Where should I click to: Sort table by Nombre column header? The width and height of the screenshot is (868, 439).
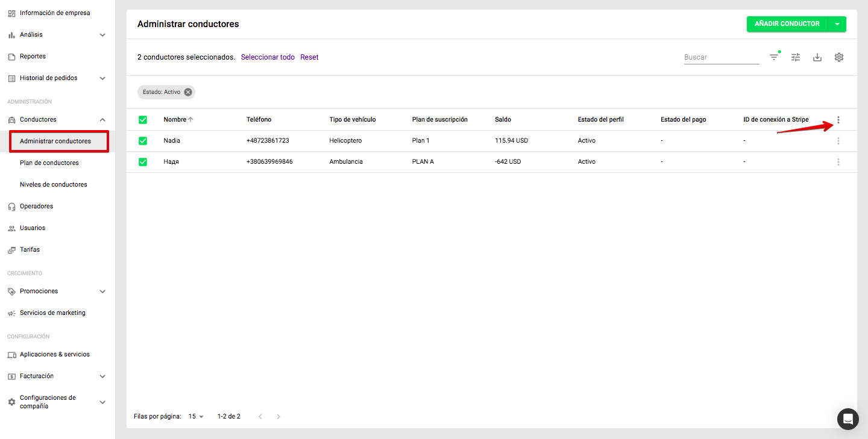[x=174, y=120]
